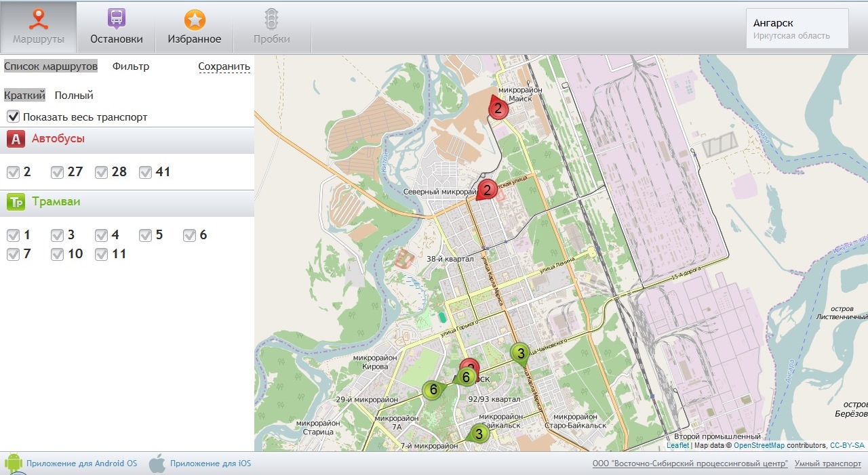Uncheck Показать весь транспорт checkbox
The image size is (868, 475).
point(13,117)
